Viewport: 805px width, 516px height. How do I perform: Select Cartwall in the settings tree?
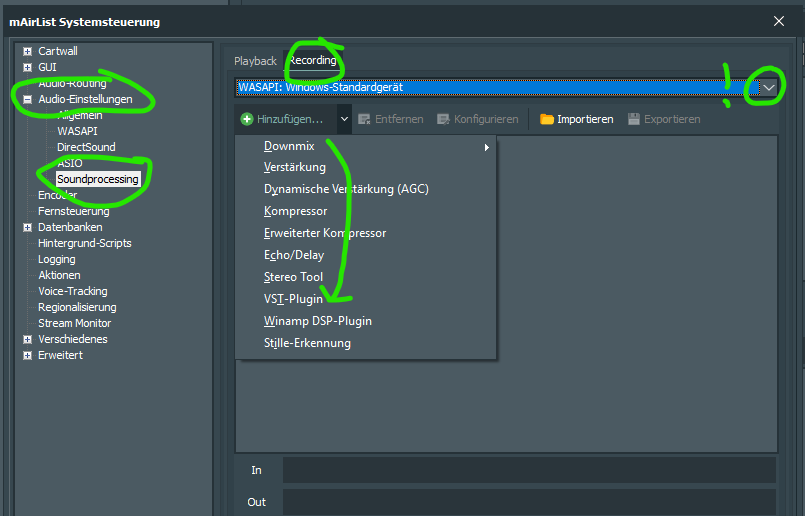pyautogui.click(x=58, y=51)
